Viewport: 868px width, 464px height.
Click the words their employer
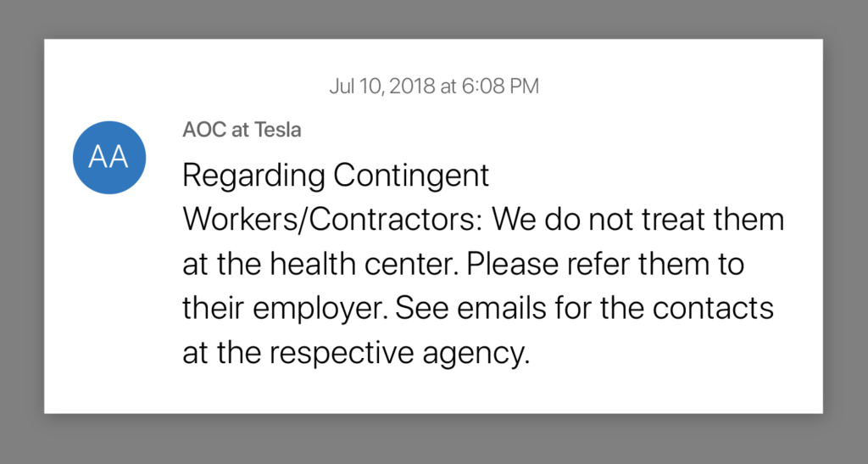pos(285,309)
